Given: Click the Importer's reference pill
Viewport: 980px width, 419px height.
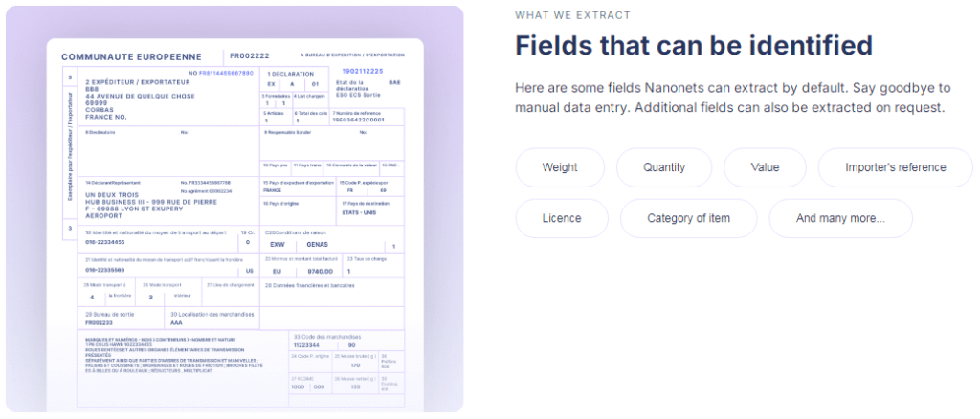Looking at the screenshot, I should pos(895,167).
